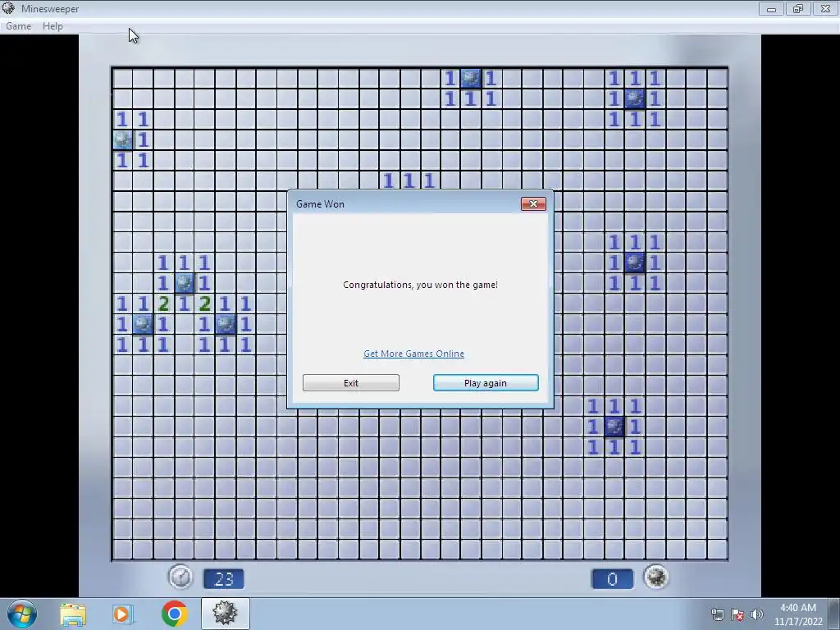Click the mine icon beside the mine counter
Viewport: 840px width, 630px height.
coord(655,577)
